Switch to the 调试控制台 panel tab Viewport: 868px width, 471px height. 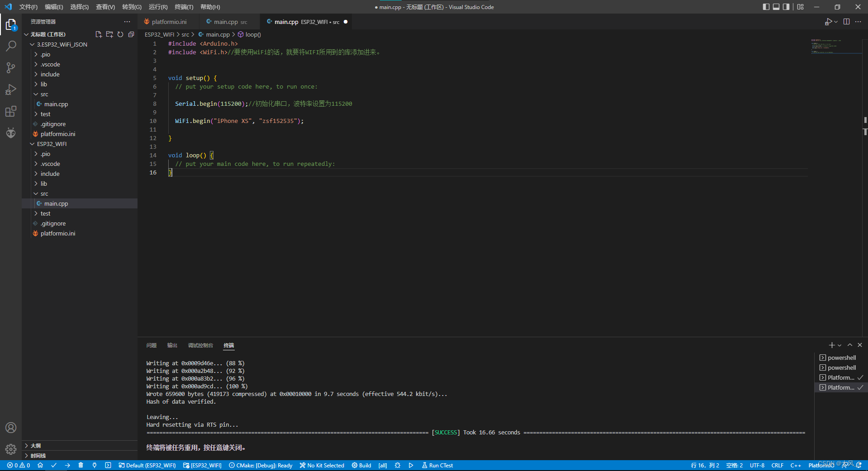(x=200, y=345)
